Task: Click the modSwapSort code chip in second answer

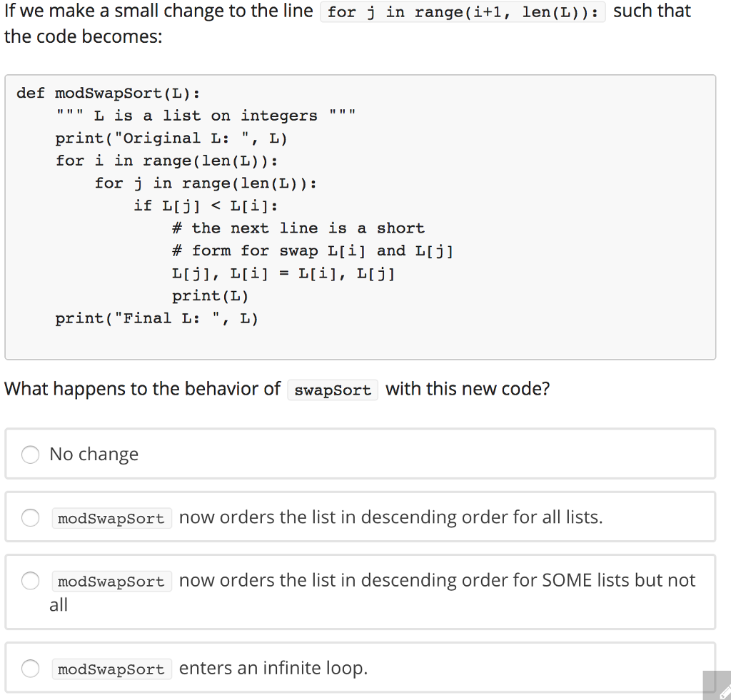Action: click(111, 518)
